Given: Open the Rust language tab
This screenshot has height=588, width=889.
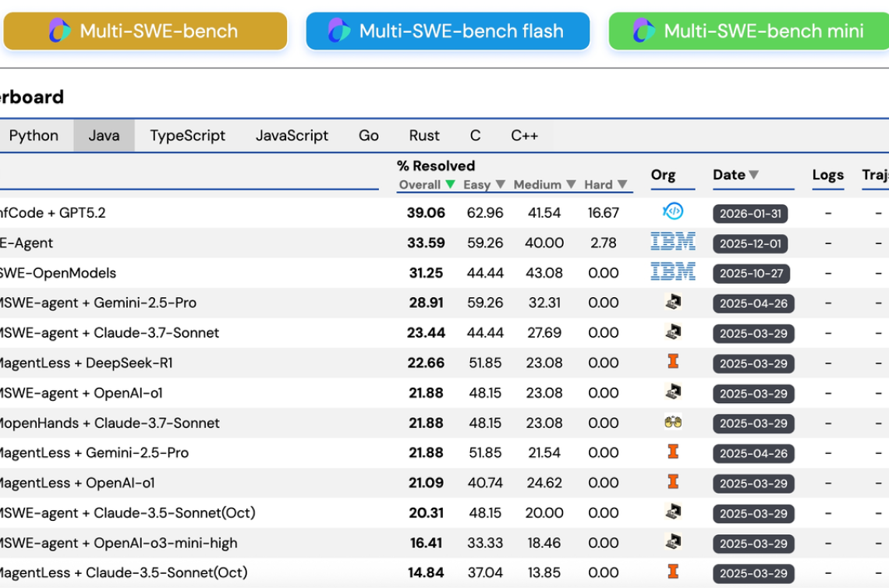Looking at the screenshot, I should [x=424, y=136].
